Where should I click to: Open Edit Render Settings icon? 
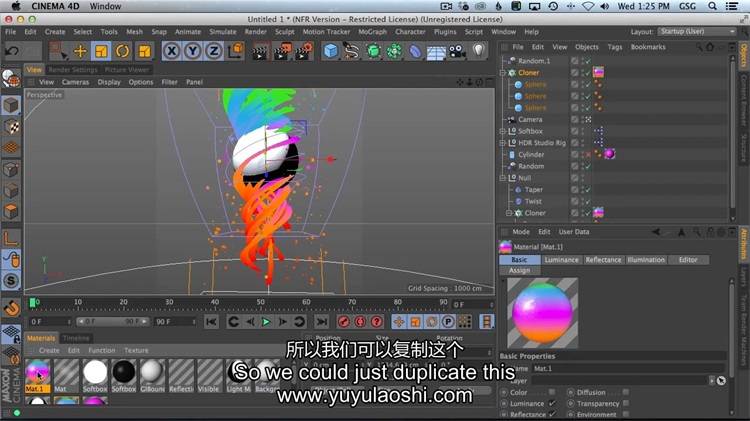click(x=304, y=51)
